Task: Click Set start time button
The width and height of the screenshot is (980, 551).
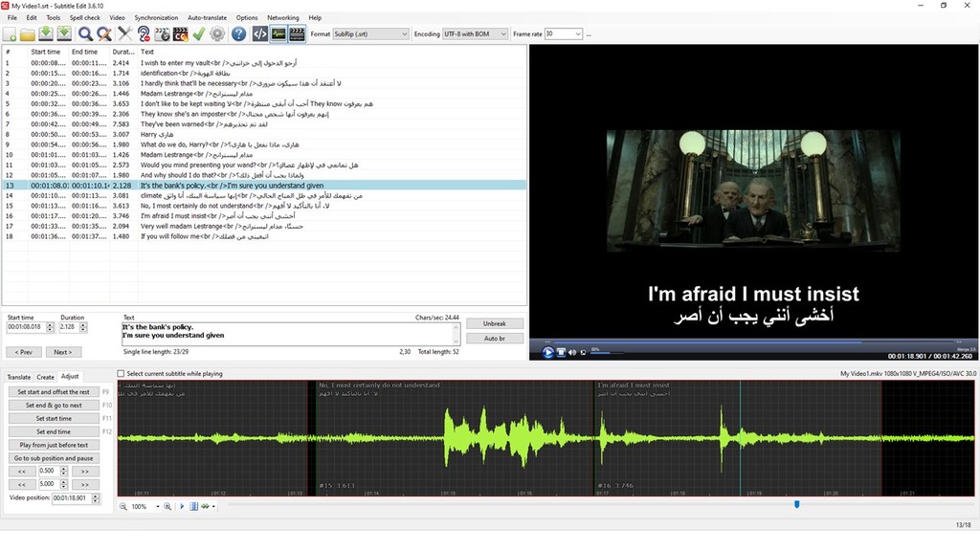Action: coord(54,419)
